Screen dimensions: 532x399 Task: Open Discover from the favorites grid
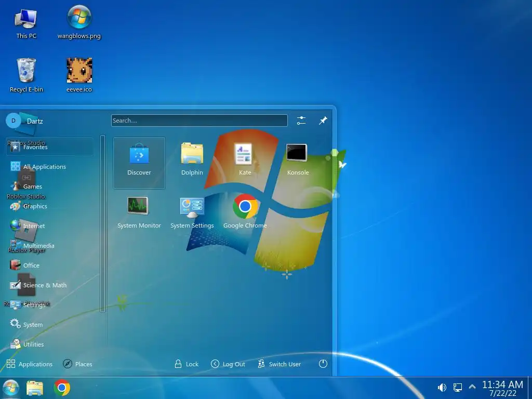pyautogui.click(x=139, y=163)
